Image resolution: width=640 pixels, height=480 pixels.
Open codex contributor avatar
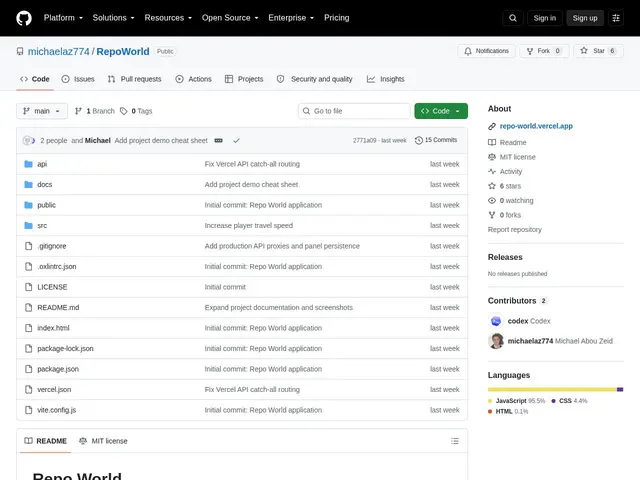(496, 321)
